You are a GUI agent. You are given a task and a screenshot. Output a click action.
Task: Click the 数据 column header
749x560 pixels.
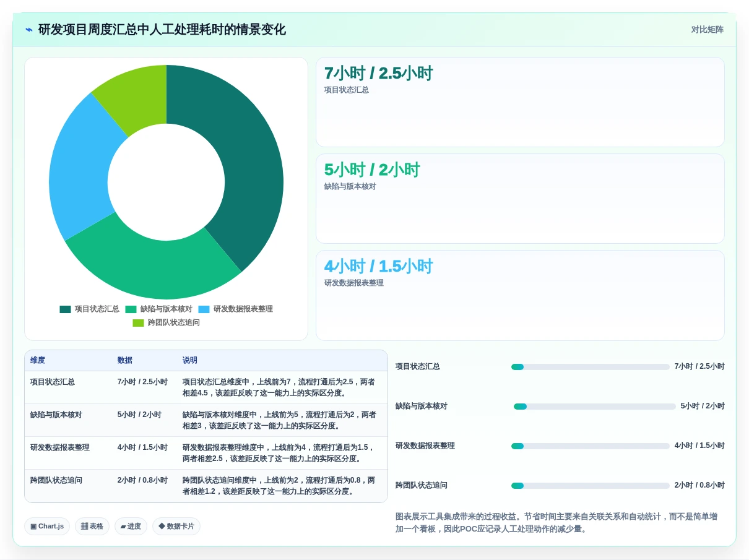point(125,361)
